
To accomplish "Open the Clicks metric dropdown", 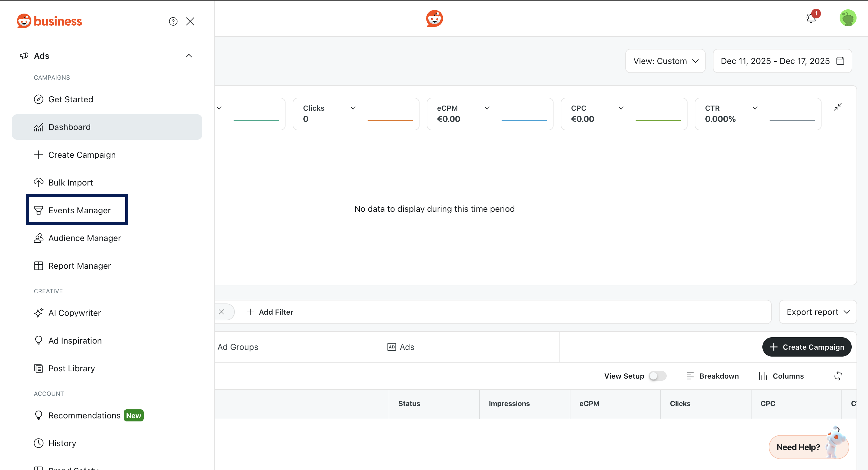I will click(353, 108).
